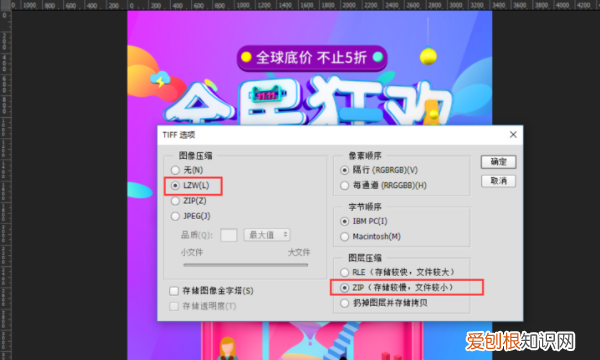Choose LZW(L) image compression

point(175,186)
